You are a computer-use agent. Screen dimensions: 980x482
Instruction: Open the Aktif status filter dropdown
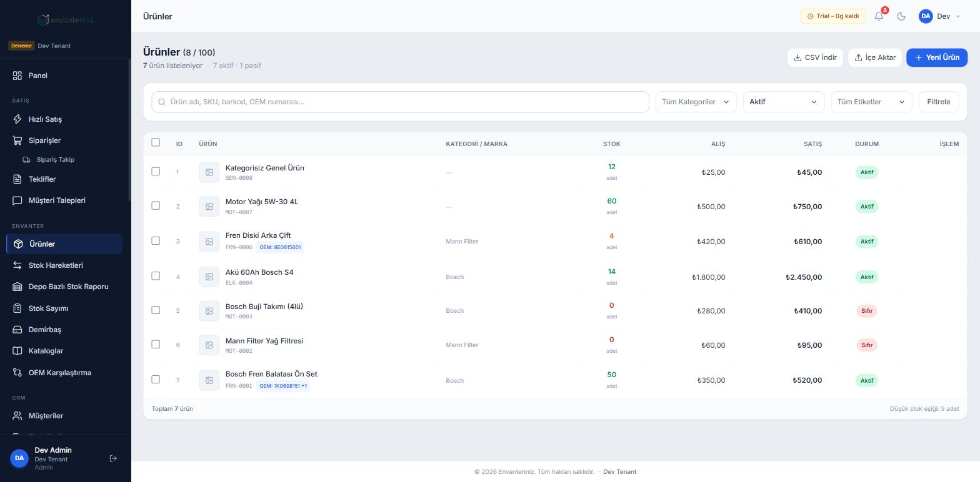point(783,102)
